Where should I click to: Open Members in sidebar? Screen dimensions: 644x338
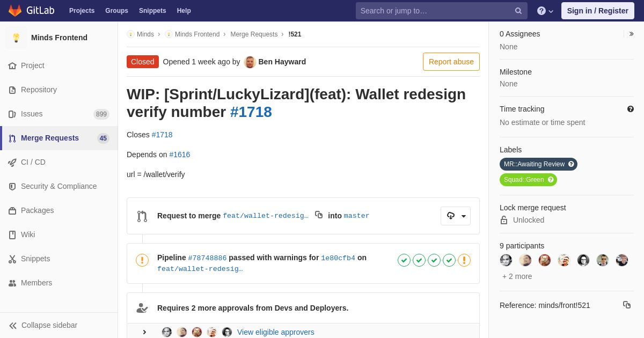tap(59, 283)
